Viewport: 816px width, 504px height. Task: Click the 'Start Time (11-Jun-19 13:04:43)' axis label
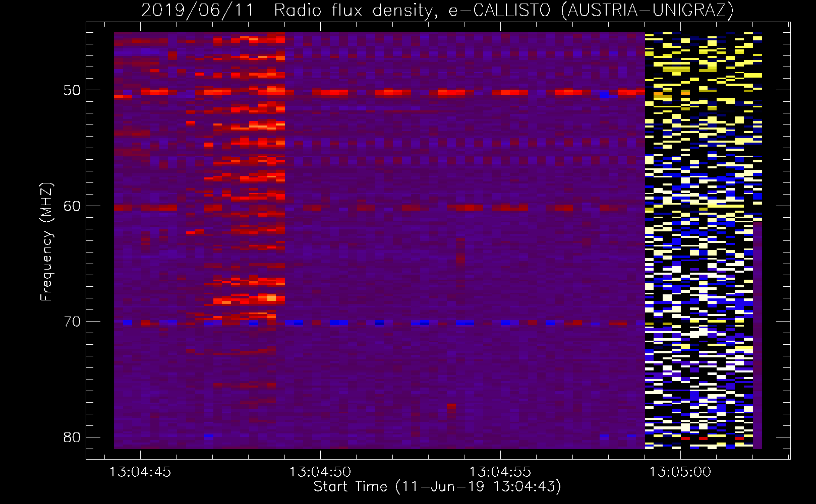(437, 487)
